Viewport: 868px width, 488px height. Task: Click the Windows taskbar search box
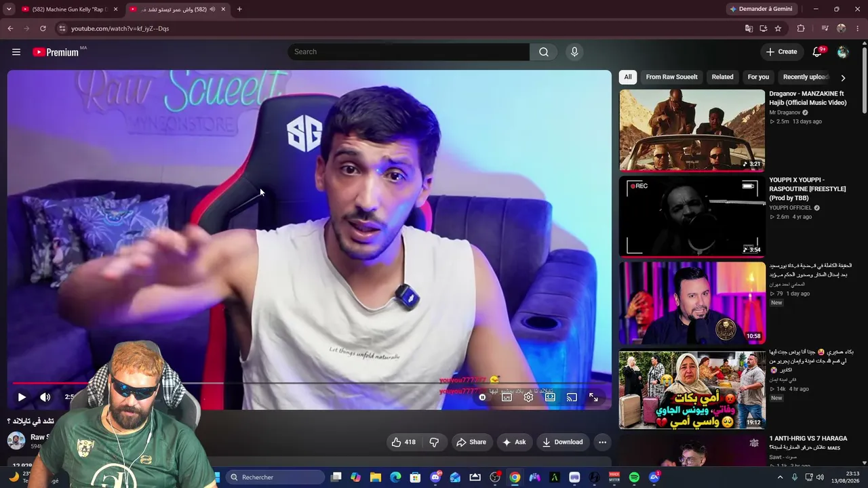click(274, 477)
